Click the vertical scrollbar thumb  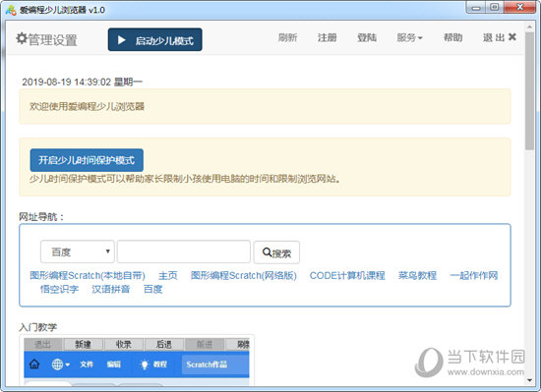click(529, 91)
